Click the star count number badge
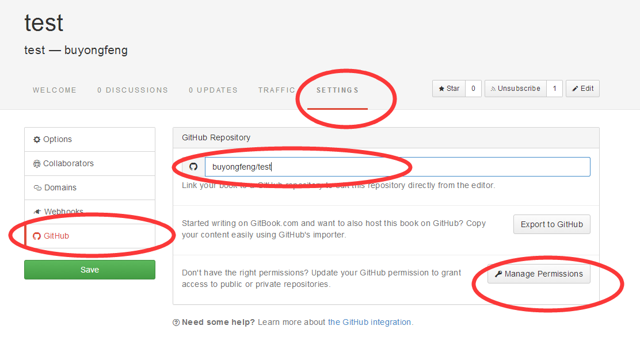 pyautogui.click(x=473, y=89)
